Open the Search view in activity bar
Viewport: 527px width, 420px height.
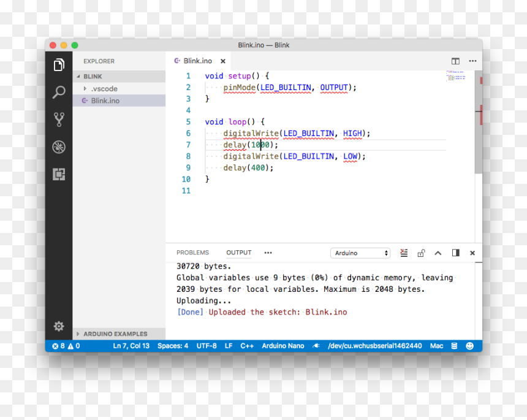pos(59,92)
